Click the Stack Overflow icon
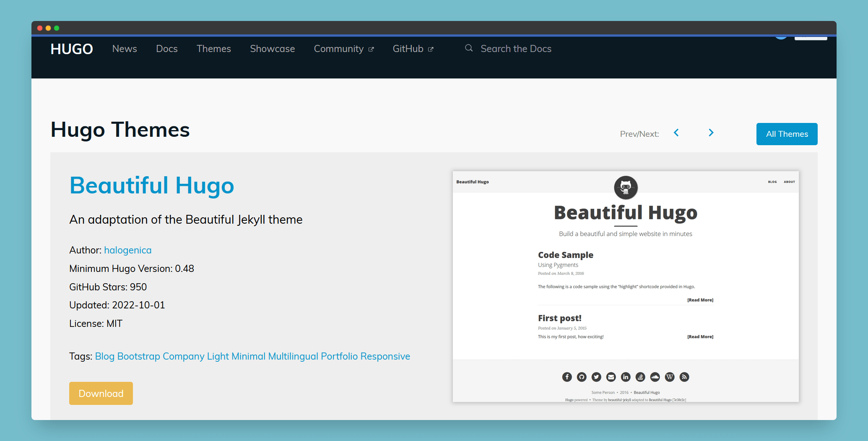The image size is (868, 441). [640, 377]
